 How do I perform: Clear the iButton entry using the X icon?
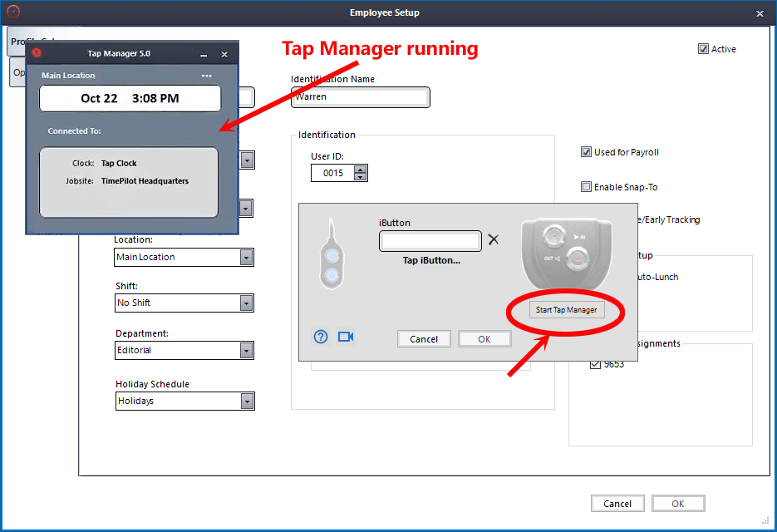[494, 240]
